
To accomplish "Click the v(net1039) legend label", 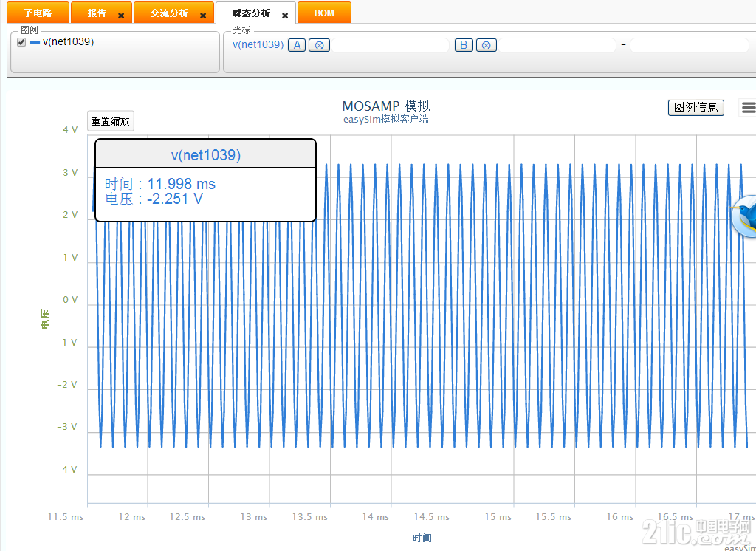I will point(68,41).
